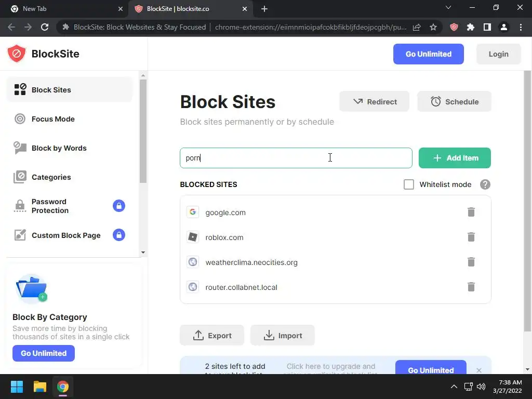Open Redirect settings
532x399 pixels.
click(374, 101)
